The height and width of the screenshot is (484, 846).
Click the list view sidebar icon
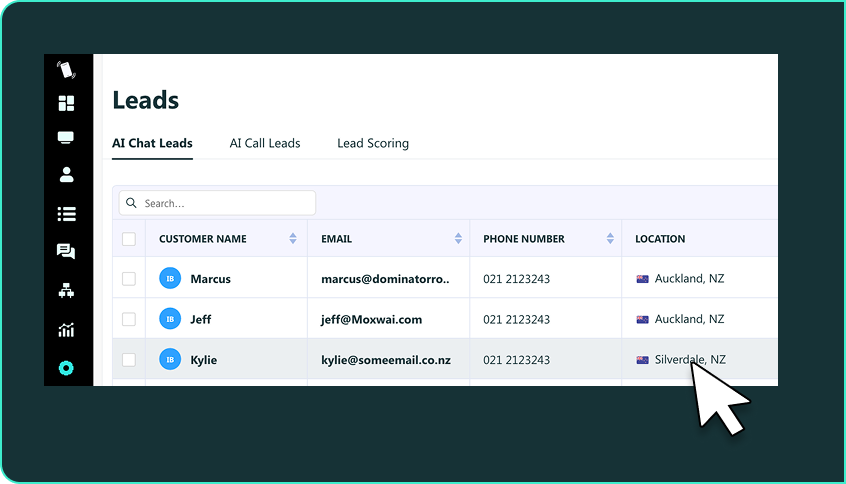tap(67, 213)
